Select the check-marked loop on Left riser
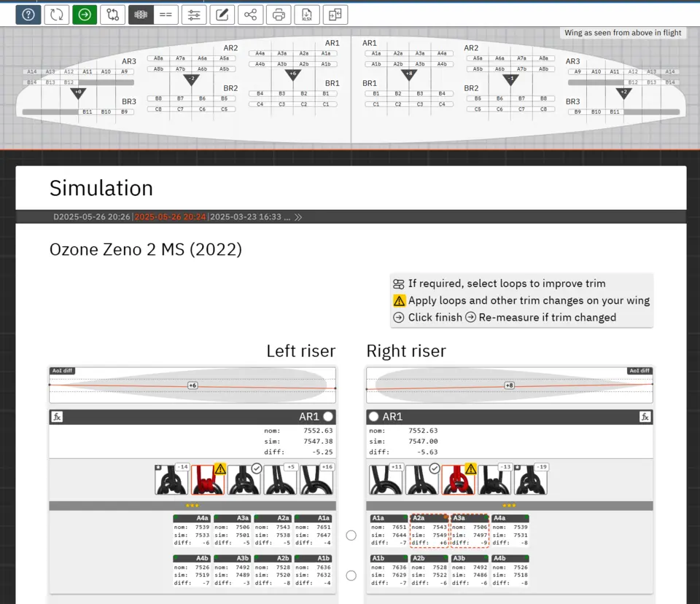The width and height of the screenshot is (700, 604). (244, 479)
